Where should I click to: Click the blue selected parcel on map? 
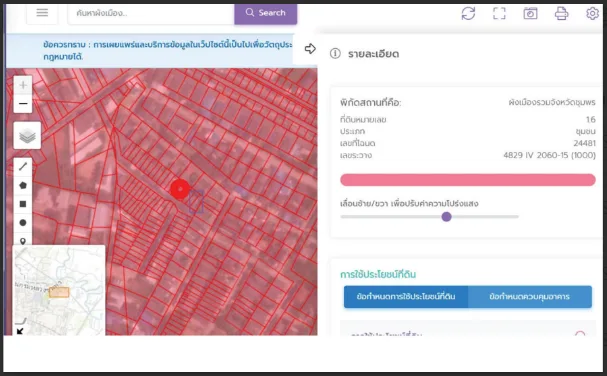pos(196,201)
